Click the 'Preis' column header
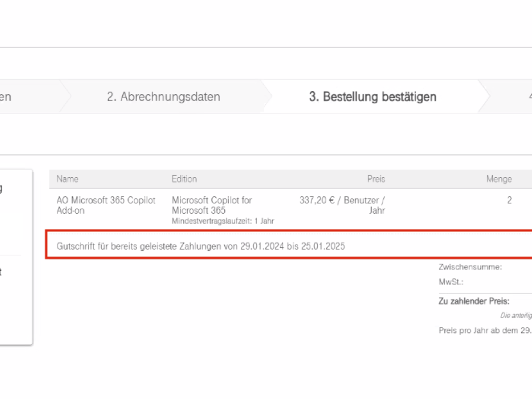 coord(376,179)
